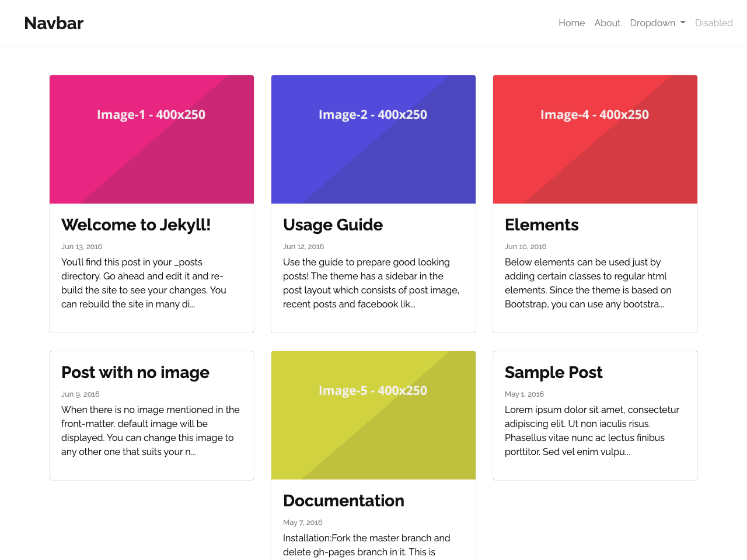Expand the Dropdown caret arrow

pyautogui.click(x=683, y=23)
